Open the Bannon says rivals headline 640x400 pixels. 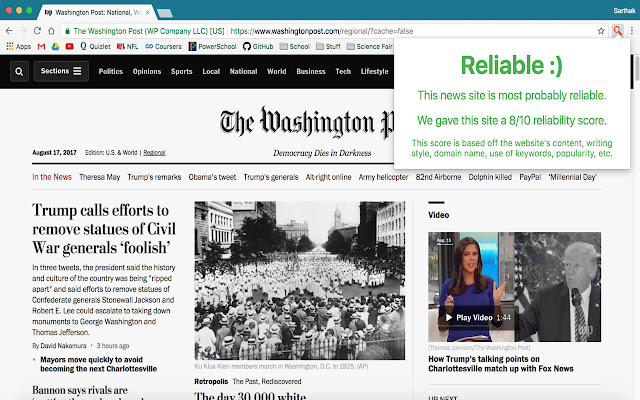(80, 390)
